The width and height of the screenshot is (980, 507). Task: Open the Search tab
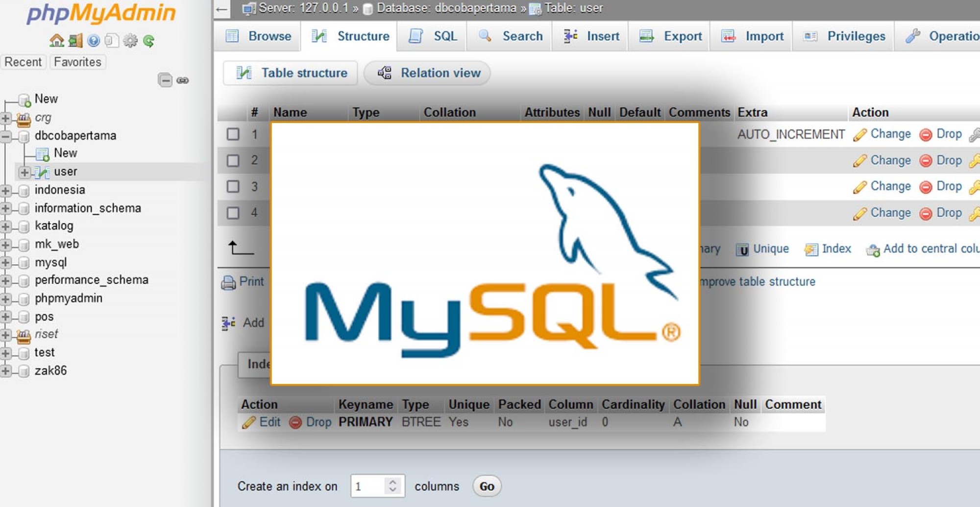510,36
